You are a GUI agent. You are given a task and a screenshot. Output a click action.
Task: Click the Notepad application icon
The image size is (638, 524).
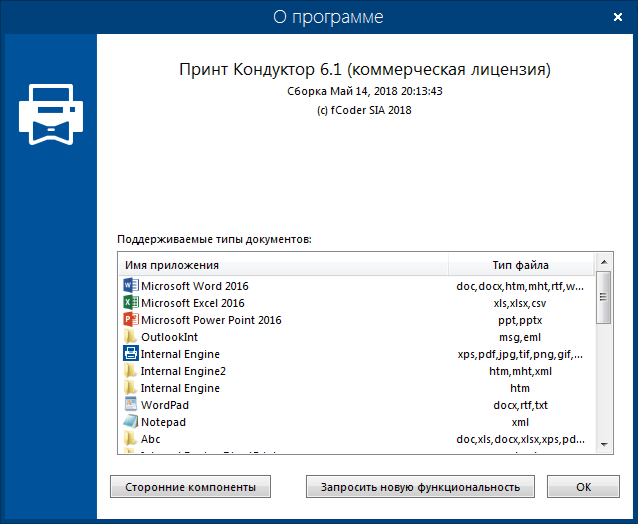pos(130,422)
